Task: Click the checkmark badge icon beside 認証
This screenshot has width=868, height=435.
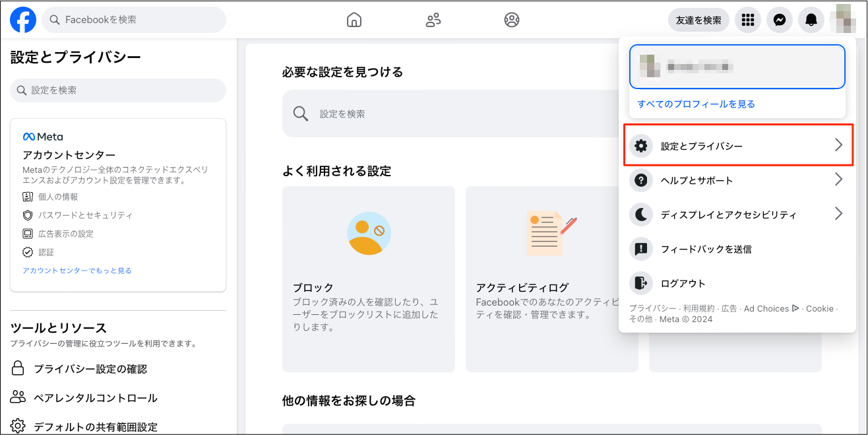Action: (x=28, y=252)
